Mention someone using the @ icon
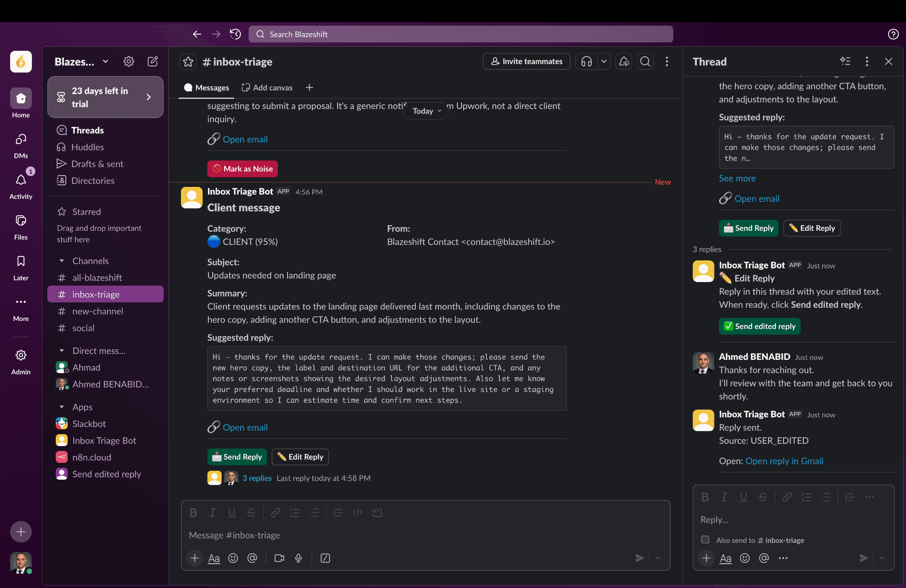The height and width of the screenshot is (588, 906). click(x=253, y=558)
